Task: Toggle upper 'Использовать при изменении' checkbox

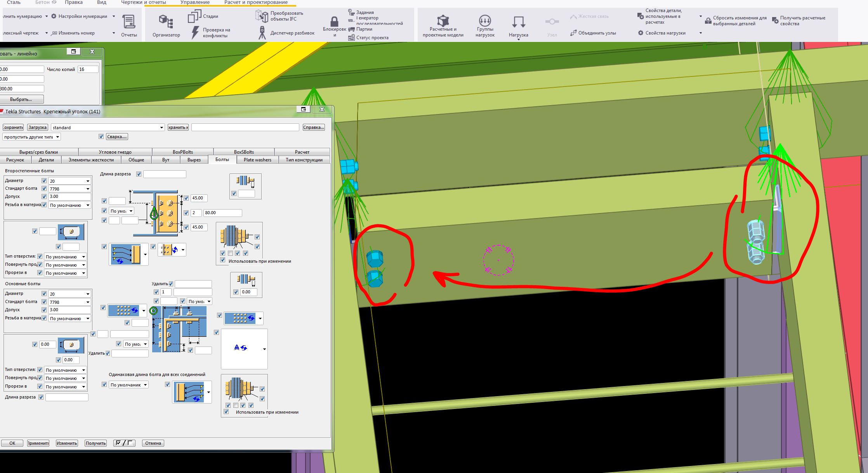Action: 223,260
